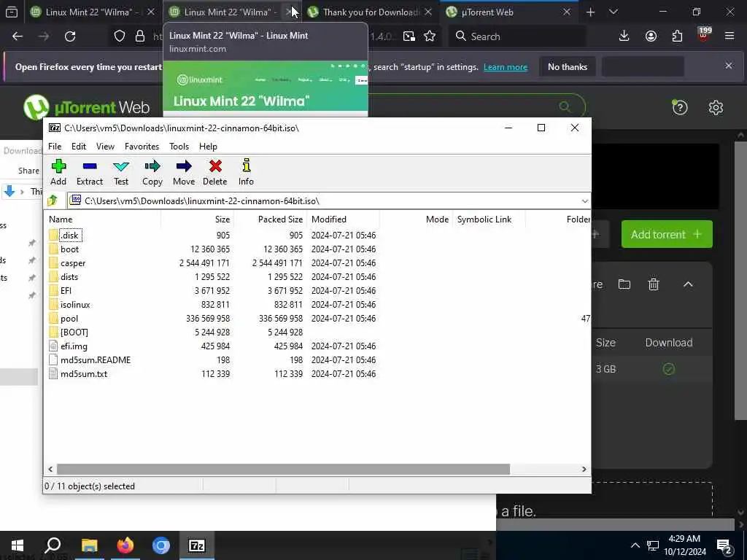
Task: Click the µTorrent search magnifier icon
Action: (x=565, y=106)
